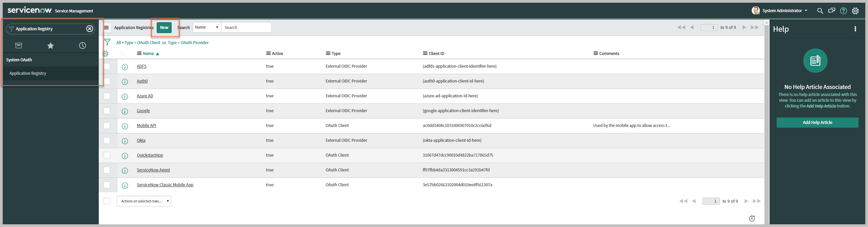The height and width of the screenshot is (227, 868).
Task: Clear the Application Registry filter text
Action: point(90,29)
